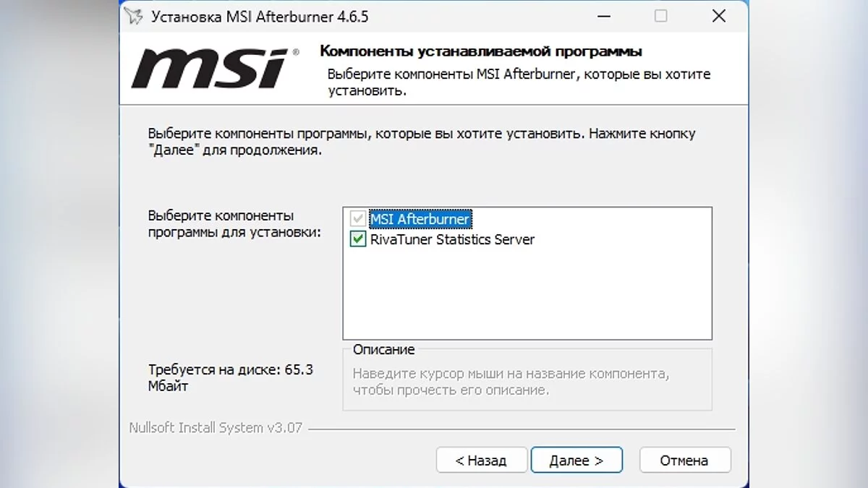Minimize the installer window

(603, 16)
